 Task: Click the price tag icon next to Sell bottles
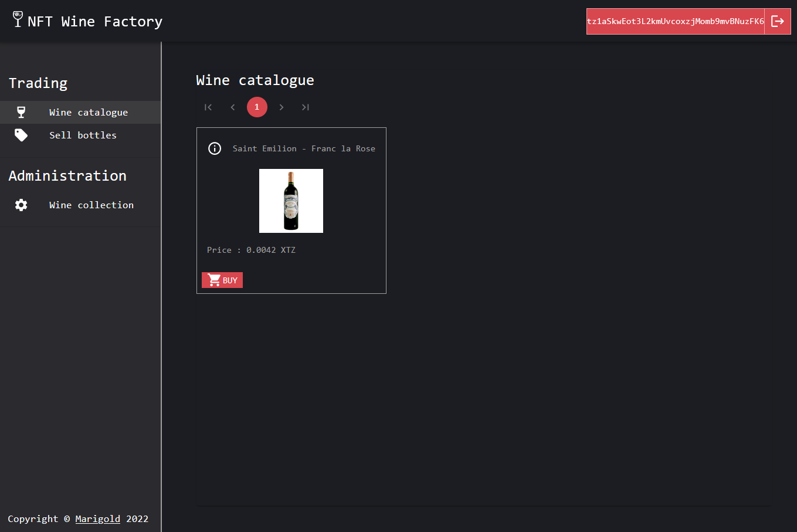21,134
